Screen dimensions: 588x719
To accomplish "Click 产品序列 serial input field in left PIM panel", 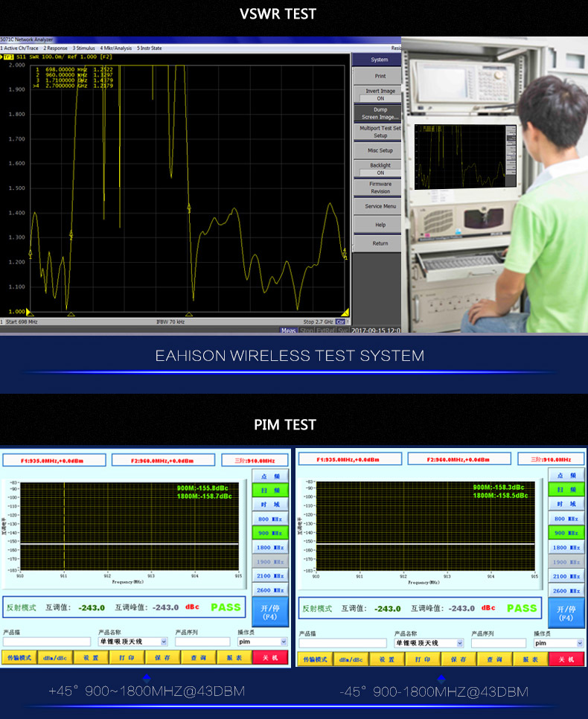I will click(202, 642).
